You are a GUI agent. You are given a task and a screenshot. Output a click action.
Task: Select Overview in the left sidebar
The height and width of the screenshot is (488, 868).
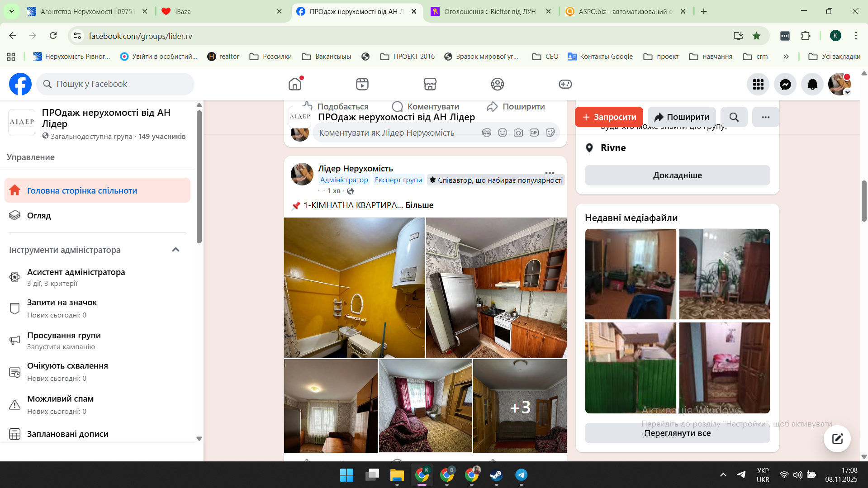(39, 216)
